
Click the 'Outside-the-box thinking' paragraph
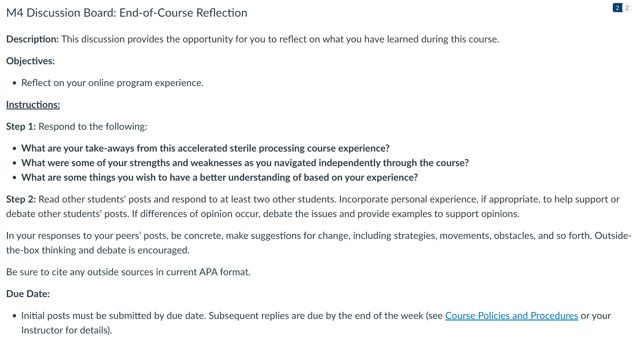[319, 243]
